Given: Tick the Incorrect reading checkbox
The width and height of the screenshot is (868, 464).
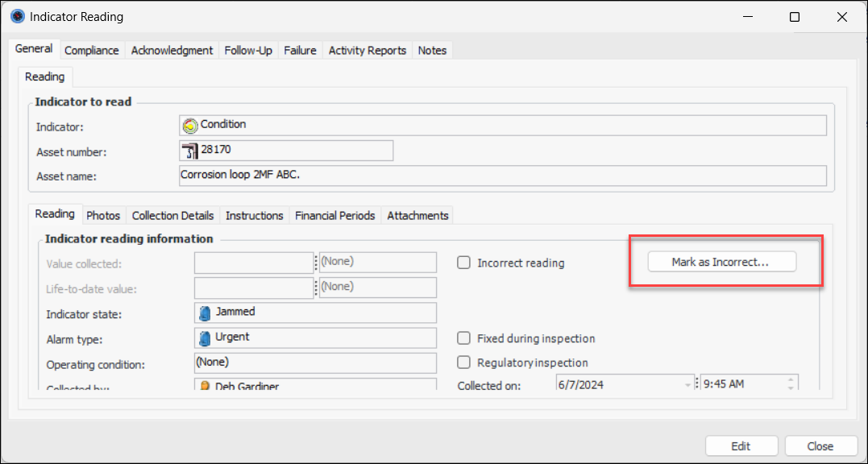Looking at the screenshot, I should click(463, 263).
